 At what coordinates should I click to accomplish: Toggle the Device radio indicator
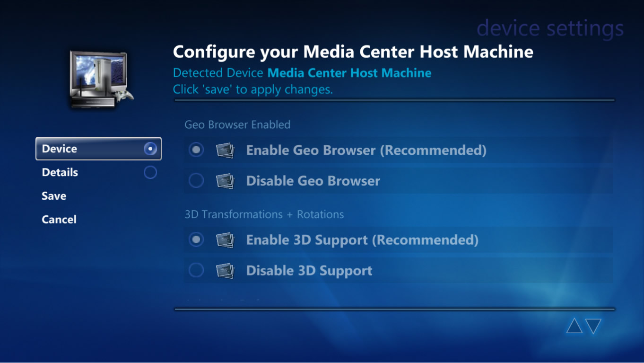point(150,149)
